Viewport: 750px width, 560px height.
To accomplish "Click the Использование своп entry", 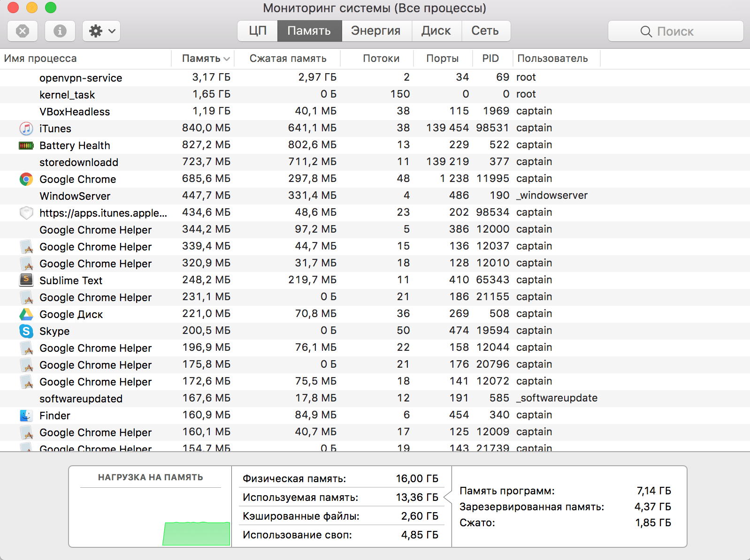I will [x=340, y=535].
